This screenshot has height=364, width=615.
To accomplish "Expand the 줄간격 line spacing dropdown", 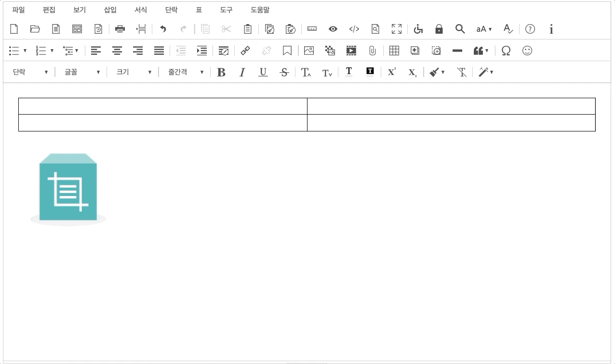I will click(x=186, y=72).
